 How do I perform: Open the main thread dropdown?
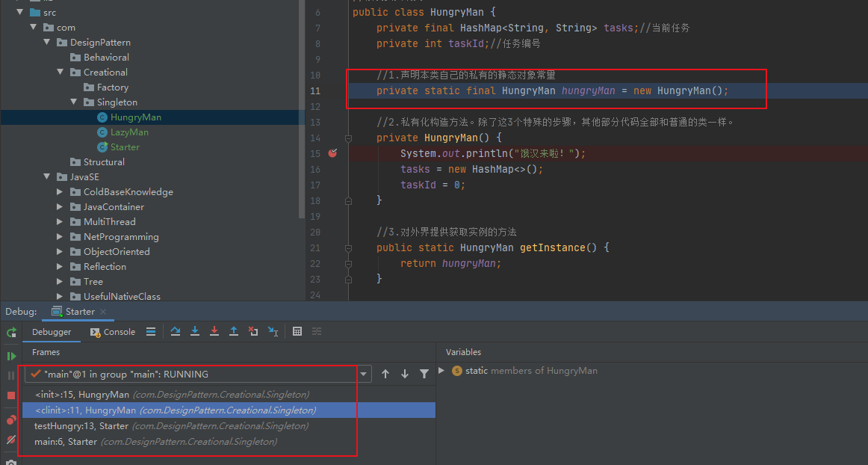[x=197, y=374]
